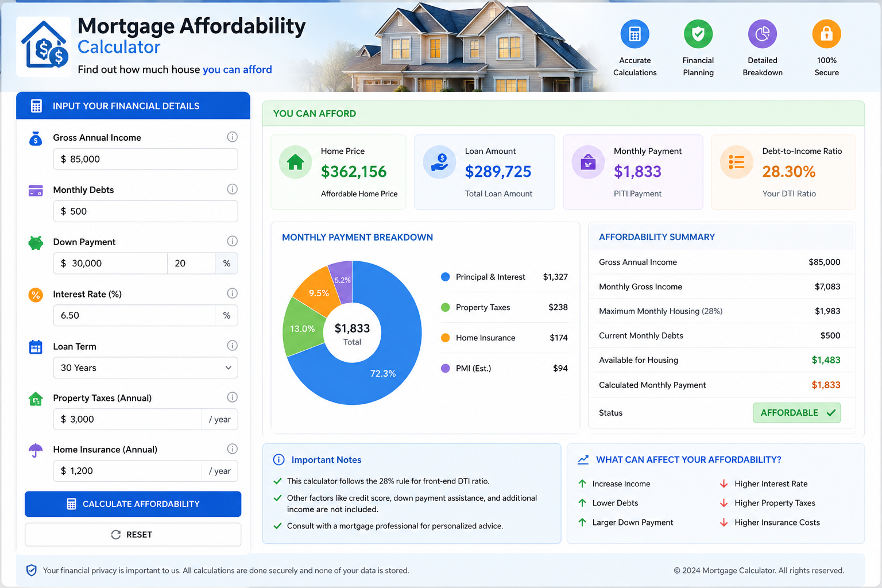Click the Principal & Interest $1,327 amount
The width and height of the screenshot is (882, 588).
click(x=555, y=277)
